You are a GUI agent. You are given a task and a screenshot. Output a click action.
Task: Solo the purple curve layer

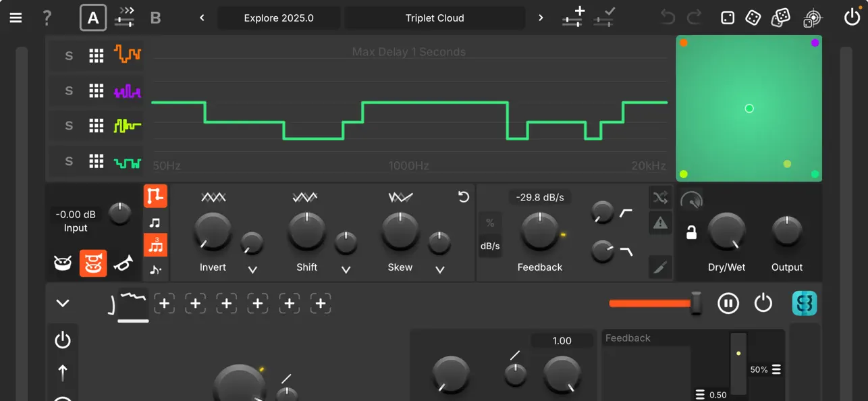click(69, 90)
